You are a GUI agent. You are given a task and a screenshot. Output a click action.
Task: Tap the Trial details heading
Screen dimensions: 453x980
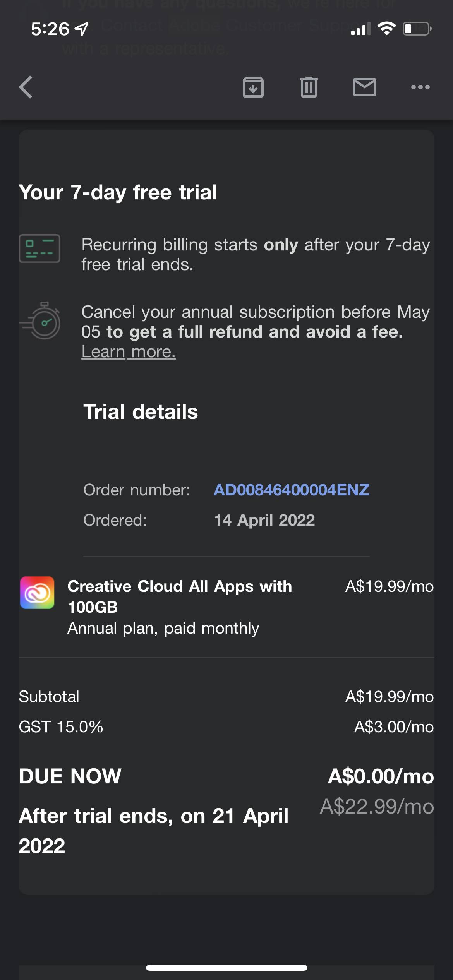tap(141, 411)
